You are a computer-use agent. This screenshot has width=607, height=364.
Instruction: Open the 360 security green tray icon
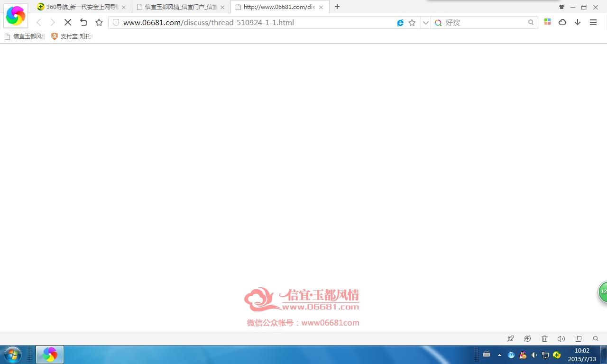click(x=557, y=355)
